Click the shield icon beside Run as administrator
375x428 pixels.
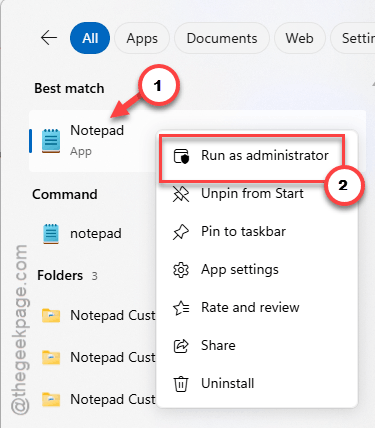[x=181, y=156]
